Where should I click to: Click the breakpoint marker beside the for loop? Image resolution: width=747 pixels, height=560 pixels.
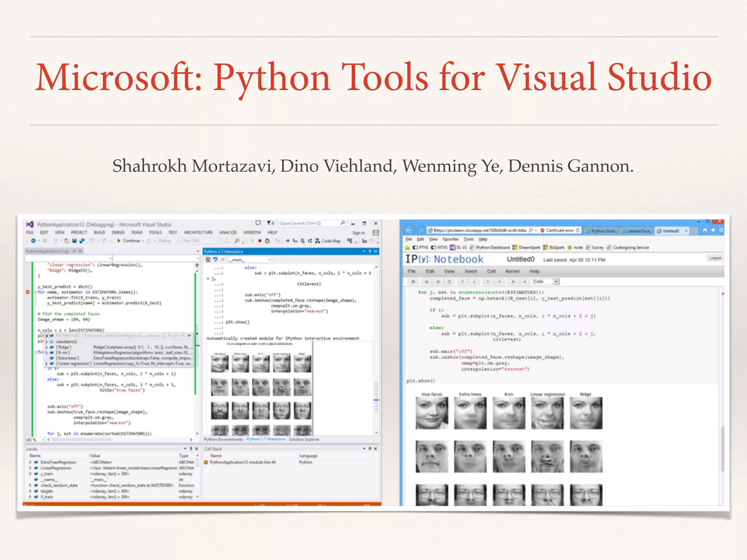pyautogui.click(x=28, y=292)
